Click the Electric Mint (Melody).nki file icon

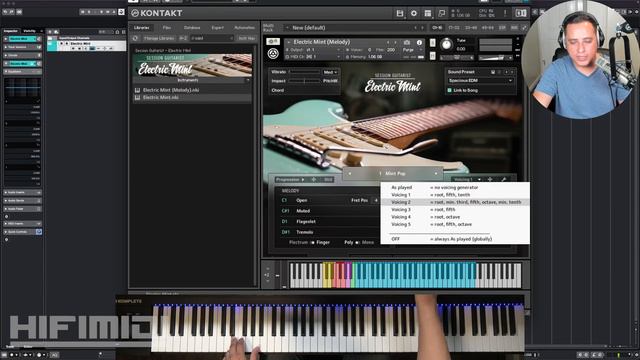(x=138, y=90)
